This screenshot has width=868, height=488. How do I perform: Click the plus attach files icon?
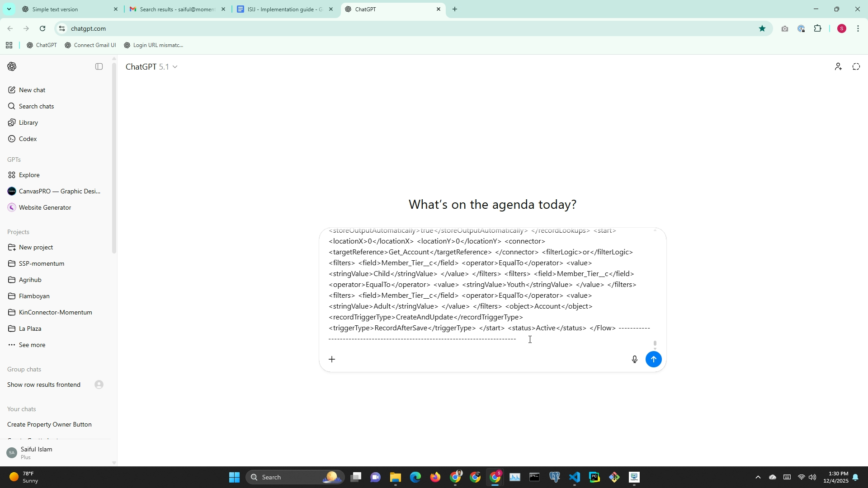[x=332, y=360]
